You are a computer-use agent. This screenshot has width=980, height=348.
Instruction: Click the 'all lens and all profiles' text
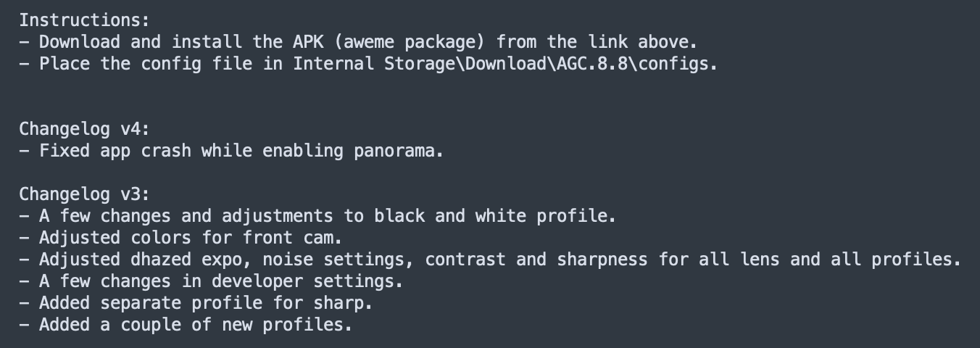pyautogui.click(x=828, y=260)
